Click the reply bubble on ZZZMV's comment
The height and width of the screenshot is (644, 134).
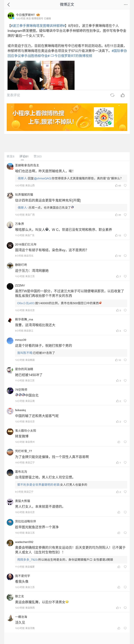(x=125, y=310)
